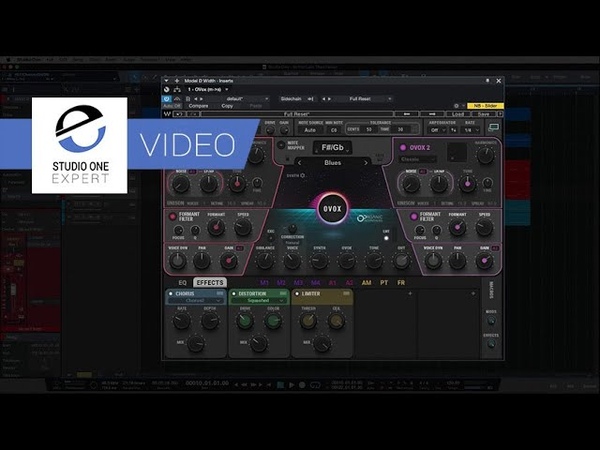Click the Waves redo button
The image size is (600, 450).
click(193, 114)
